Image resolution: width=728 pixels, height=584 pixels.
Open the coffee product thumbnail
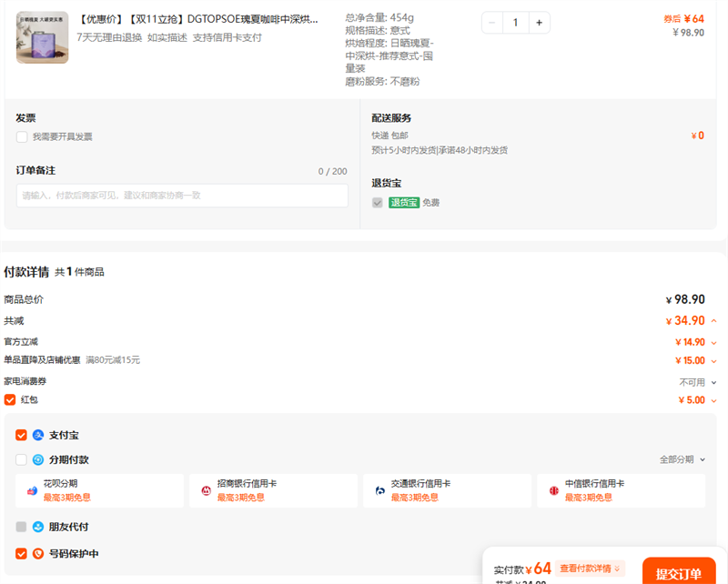click(x=42, y=37)
